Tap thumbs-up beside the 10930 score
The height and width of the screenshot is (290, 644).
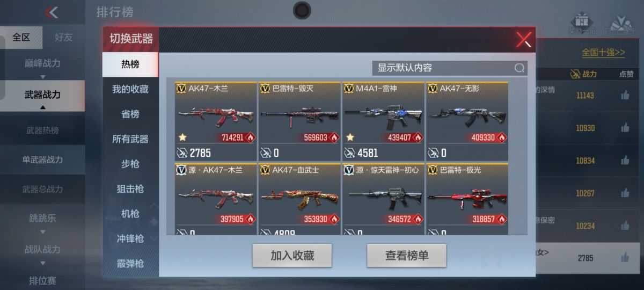tap(625, 128)
